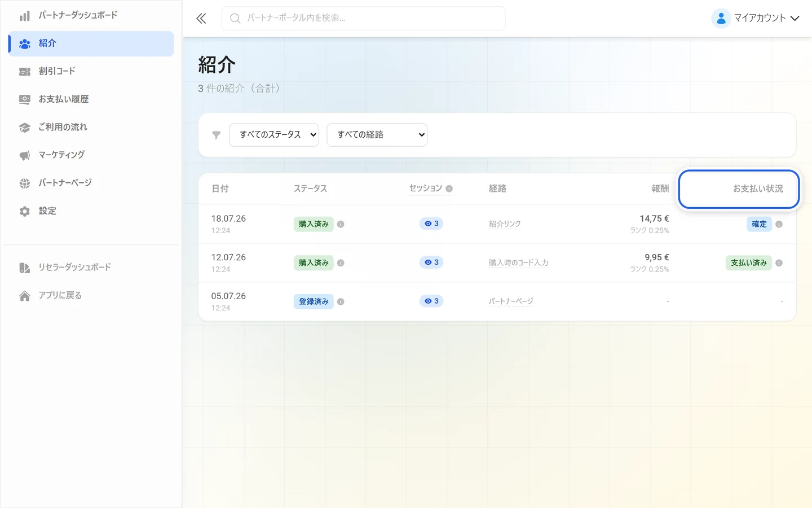The width and height of the screenshot is (812, 508).
Task: Click status info icon in 05.07.26 row
Action: pos(341,301)
